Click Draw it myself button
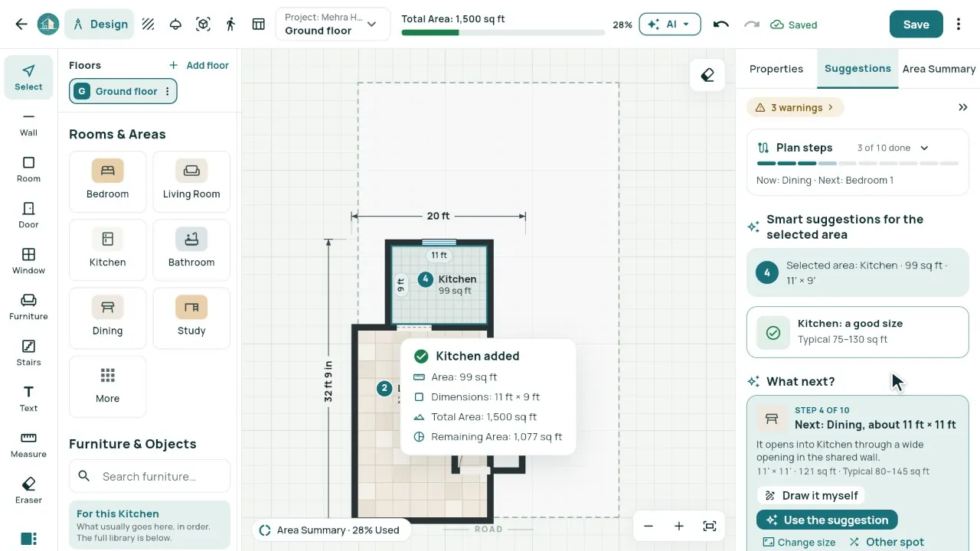This screenshot has height=551, width=980. click(x=811, y=496)
